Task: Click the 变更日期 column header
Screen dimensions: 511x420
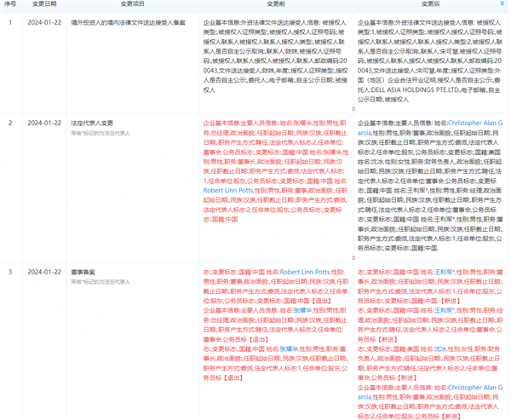Action: point(43,4)
